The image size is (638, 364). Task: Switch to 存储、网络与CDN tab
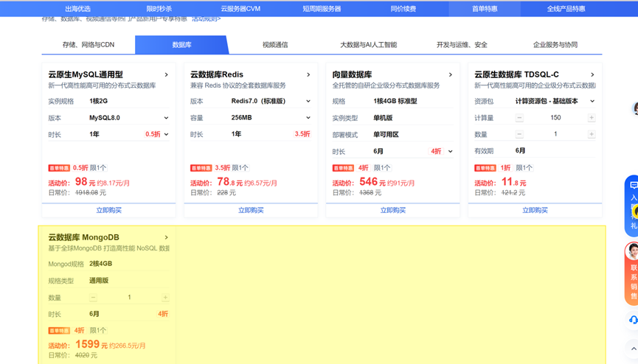click(x=89, y=45)
